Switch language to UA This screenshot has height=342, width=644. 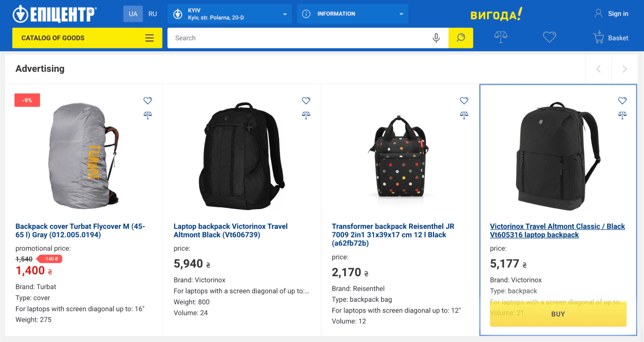[133, 14]
